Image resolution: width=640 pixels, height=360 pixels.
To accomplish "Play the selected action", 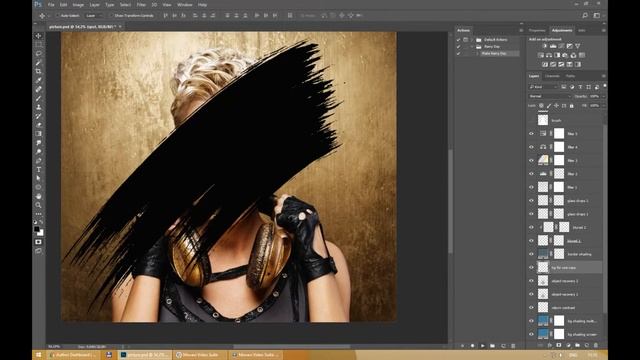I will (482, 346).
